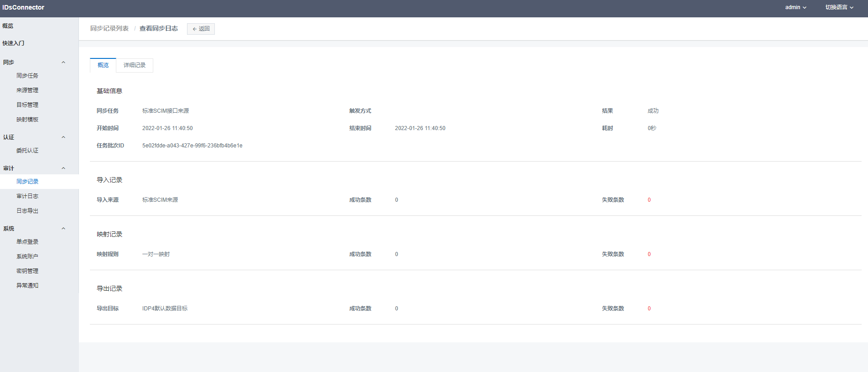868x372 pixels.
Task: Switch to the 详细记录 tab
Action: point(135,65)
